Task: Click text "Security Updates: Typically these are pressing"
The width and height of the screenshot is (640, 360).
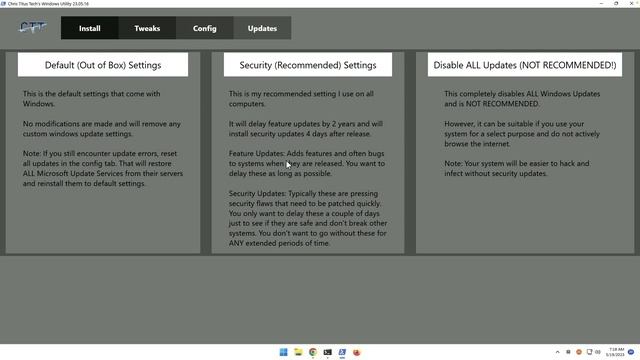Action: [x=303, y=193]
